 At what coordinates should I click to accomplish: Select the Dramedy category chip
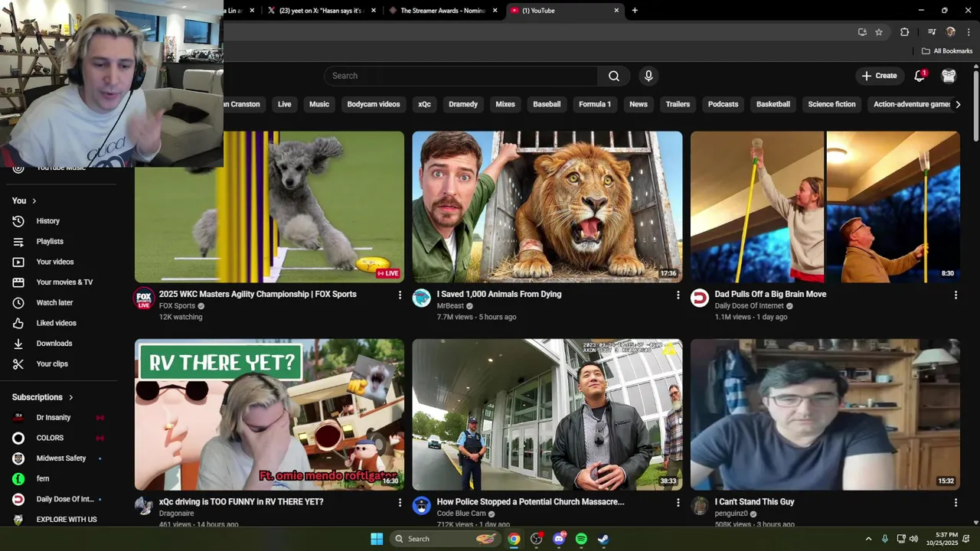coord(463,104)
